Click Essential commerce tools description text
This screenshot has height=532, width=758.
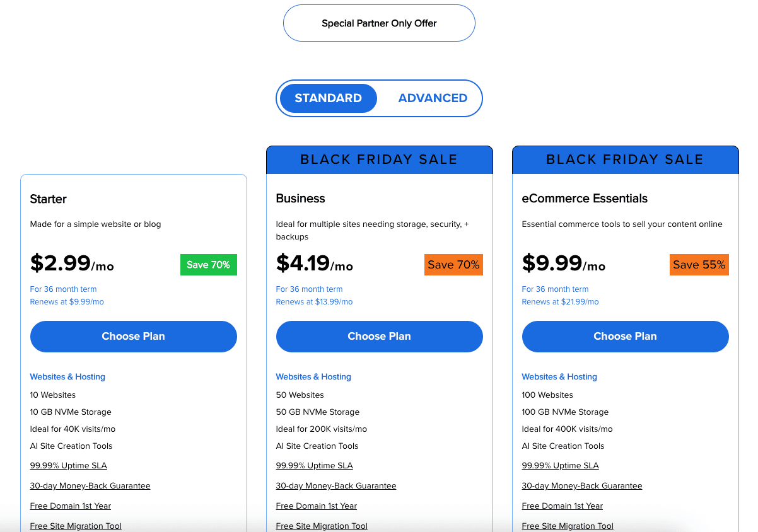click(x=622, y=224)
